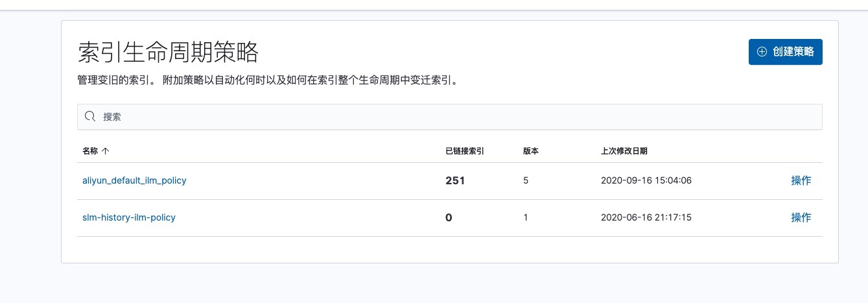Sort by the 已链接索引 column header
868x303 pixels.
click(465, 151)
